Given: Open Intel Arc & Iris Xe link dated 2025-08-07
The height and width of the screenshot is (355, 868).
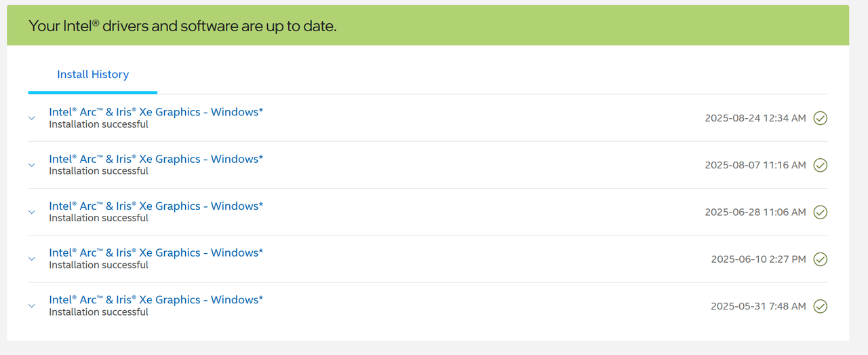Looking at the screenshot, I should 156,159.
